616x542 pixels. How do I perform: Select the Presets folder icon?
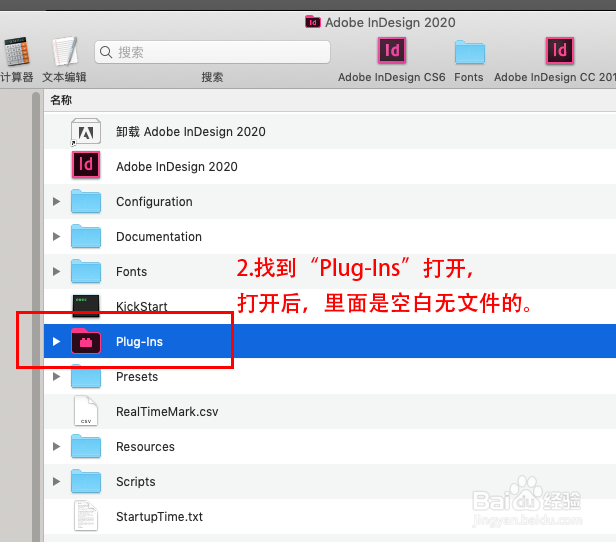(x=86, y=376)
